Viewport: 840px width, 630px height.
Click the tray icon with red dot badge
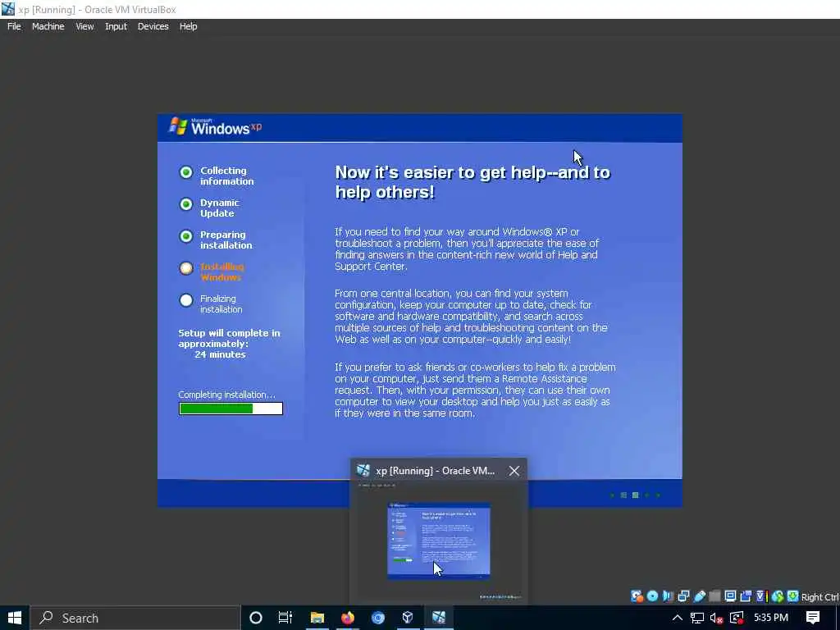click(737, 618)
